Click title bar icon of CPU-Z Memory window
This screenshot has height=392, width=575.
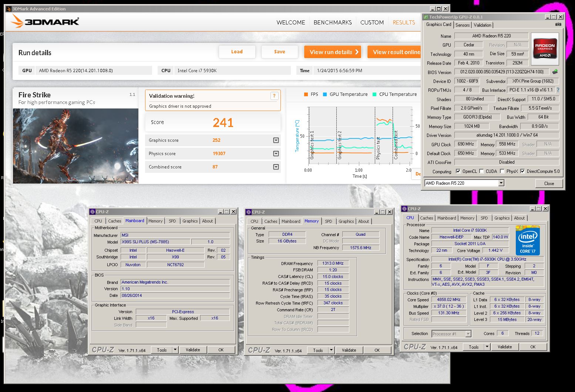[249, 212]
